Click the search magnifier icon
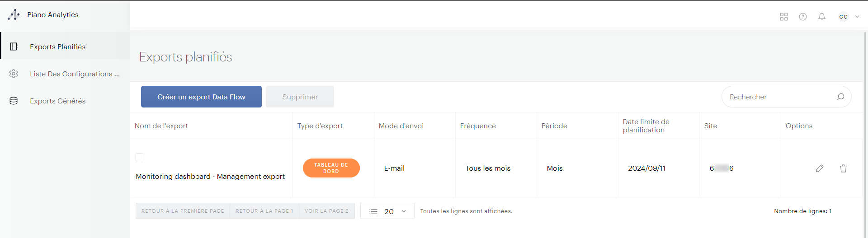 coord(840,97)
